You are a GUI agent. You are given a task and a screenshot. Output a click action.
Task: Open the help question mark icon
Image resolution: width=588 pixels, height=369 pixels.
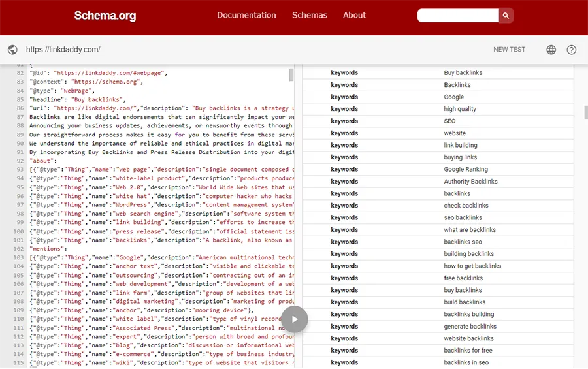pyautogui.click(x=572, y=50)
